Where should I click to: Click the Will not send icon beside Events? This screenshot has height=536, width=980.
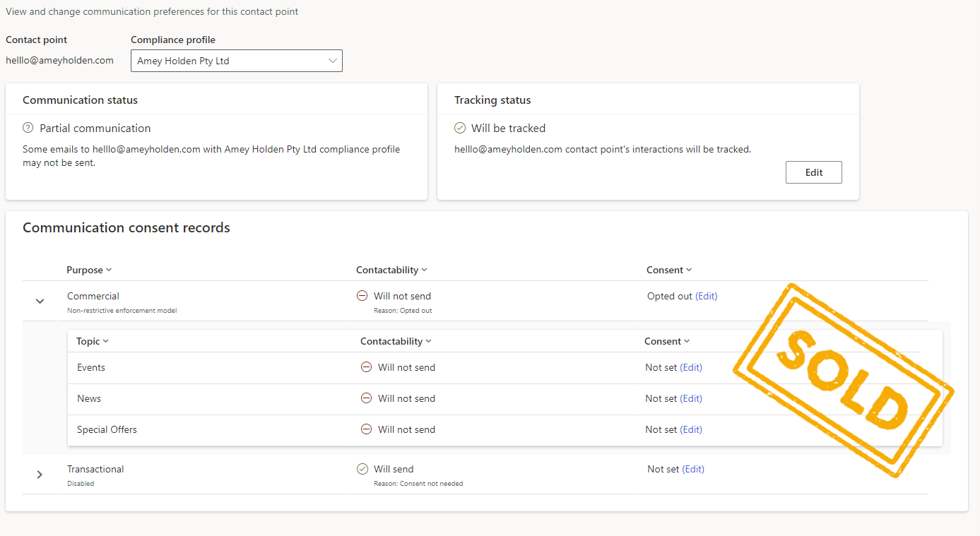pyautogui.click(x=366, y=367)
